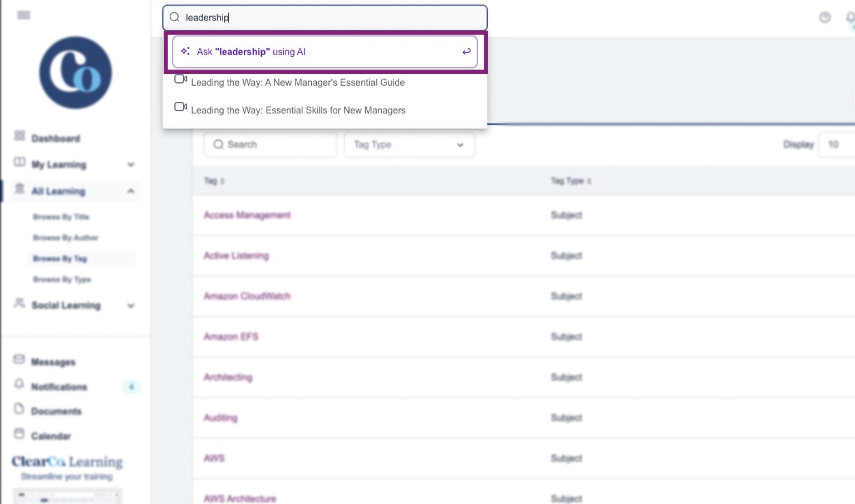
Task: Open the Calendar icon
Action: click(x=19, y=433)
